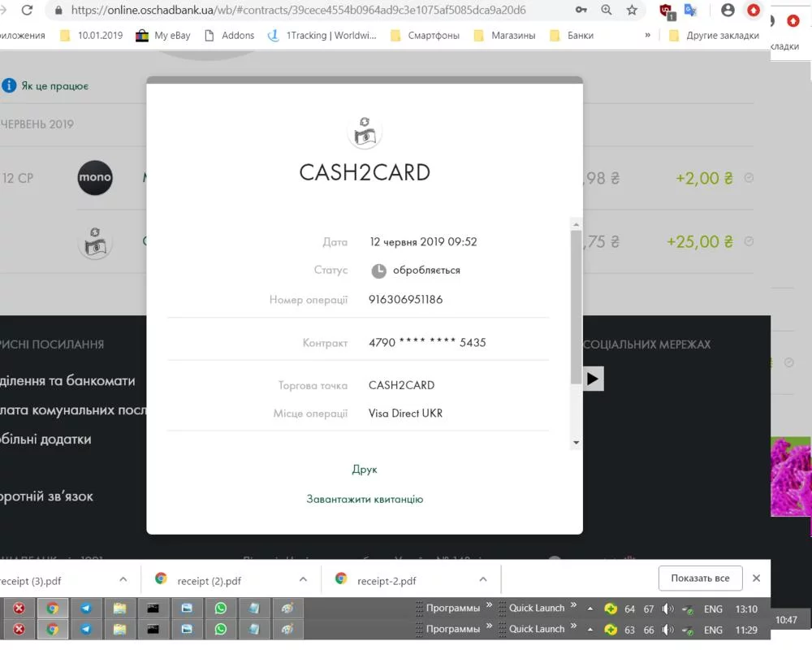Expand options for receipt (3).pdf download
Viewport: 812px width, 650px height.
coord(123,579)
